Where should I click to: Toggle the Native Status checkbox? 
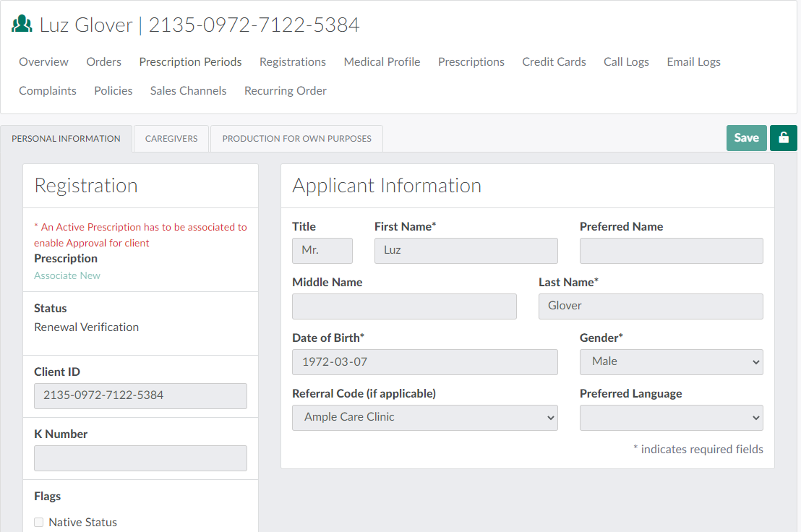tap(39, 523)
